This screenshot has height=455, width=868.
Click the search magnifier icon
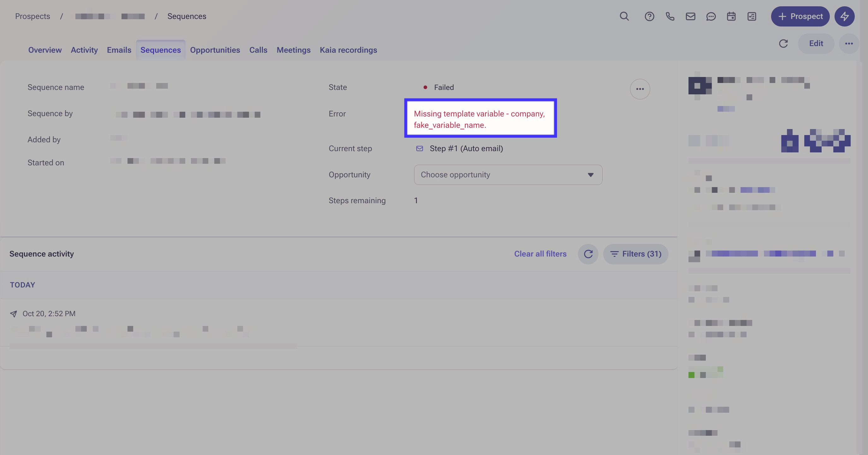pos(624,16)
